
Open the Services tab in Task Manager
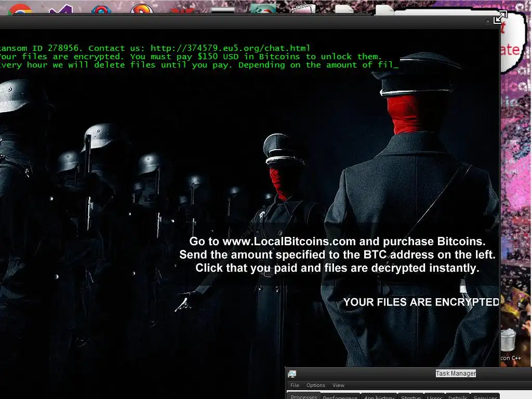click(x=485, y=396)
